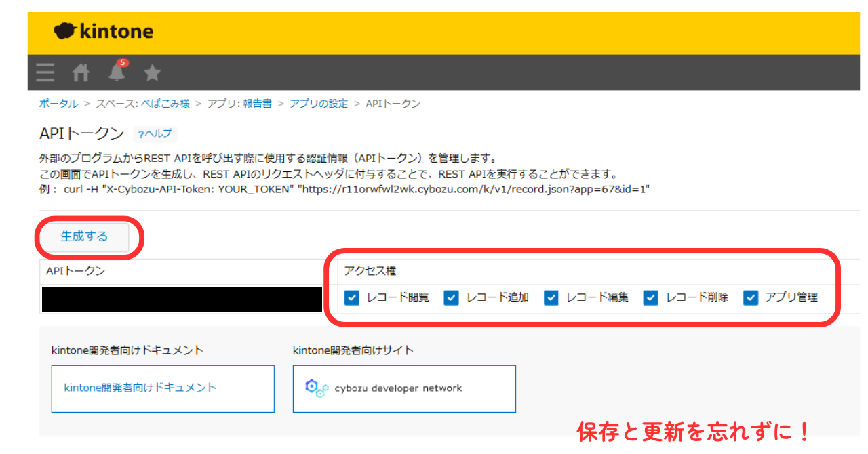Screen dimensions: 868x454
Task: Uncheck the レコード閲覧 checkbox
Action: point(351,297)
